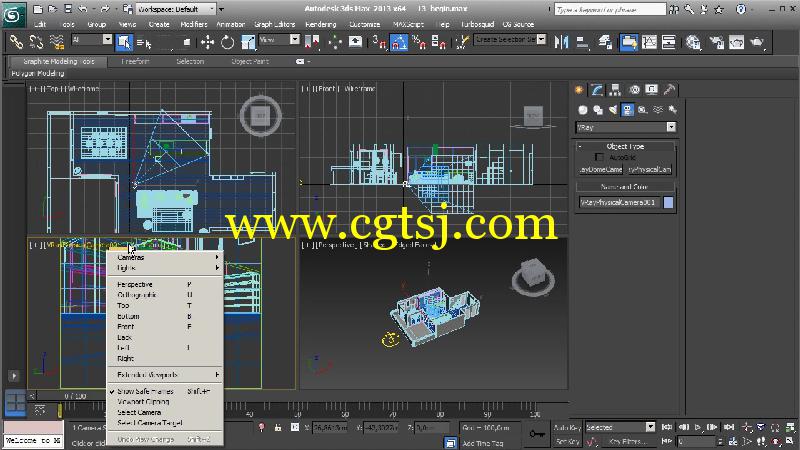Click the VRayDomeCamera button
This screenshot has height=450, width=800.
(x=601, y=169)
